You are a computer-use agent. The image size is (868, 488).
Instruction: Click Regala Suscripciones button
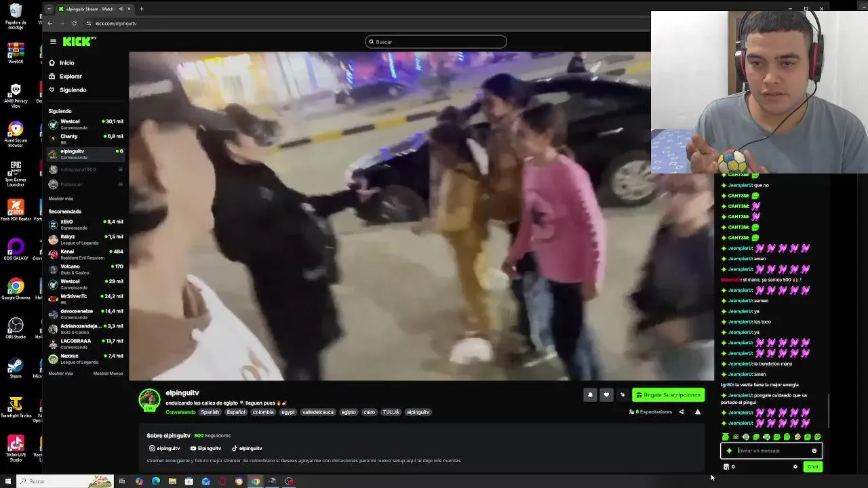click(668, 395)
